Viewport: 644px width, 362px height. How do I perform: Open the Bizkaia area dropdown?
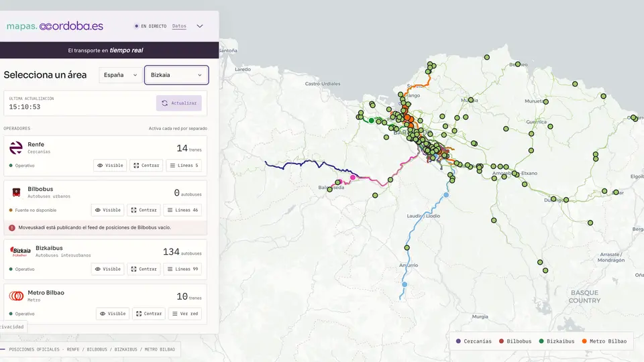176,75
